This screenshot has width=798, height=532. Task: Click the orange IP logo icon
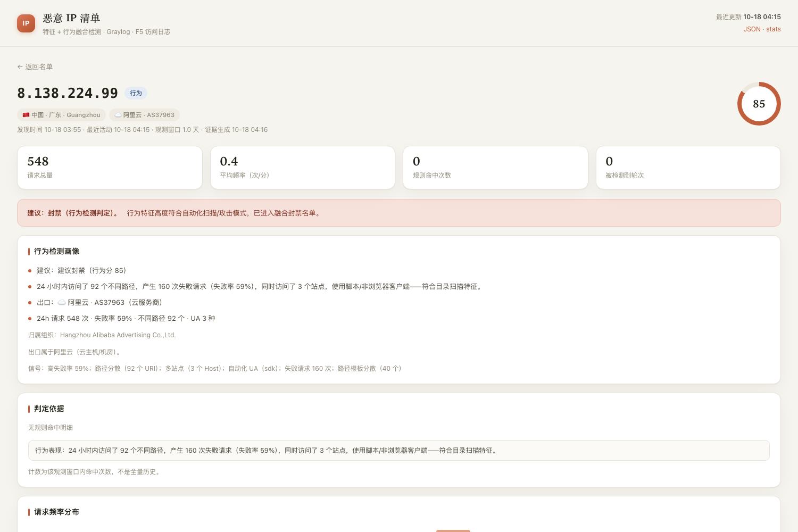click(x=26, y=23)
